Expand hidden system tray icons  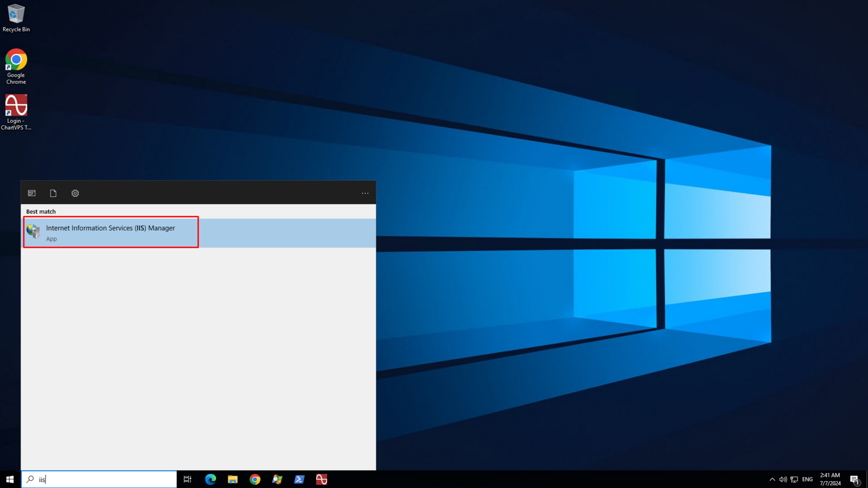pyautogui.click(x=772, y=479)
